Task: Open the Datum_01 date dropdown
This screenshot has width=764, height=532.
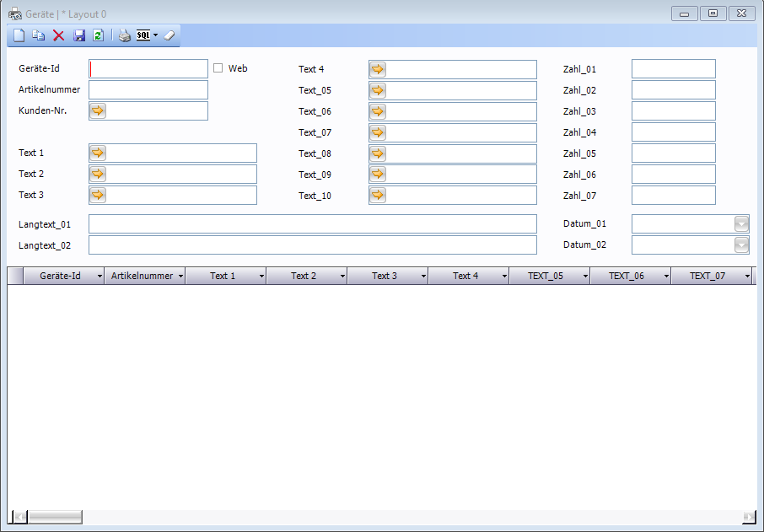Action: 741,224
